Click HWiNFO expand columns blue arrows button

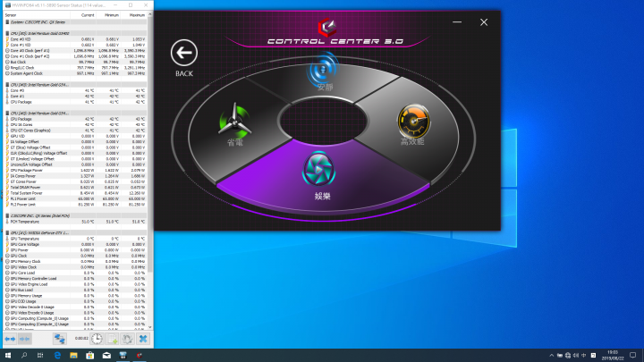[10, 339]
